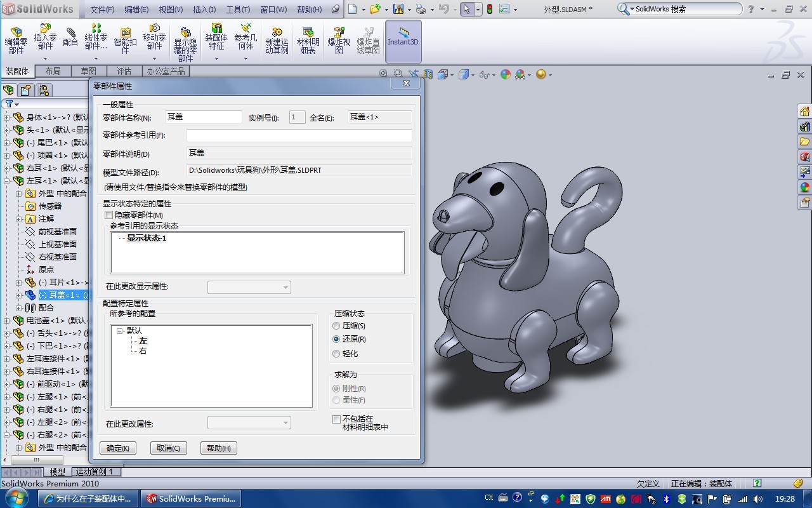Image resolution: width=812 pixels, height=508 pixels.
Task: Check 不包括在材料明细表中 checkbox
Action: tap(337, 419)
